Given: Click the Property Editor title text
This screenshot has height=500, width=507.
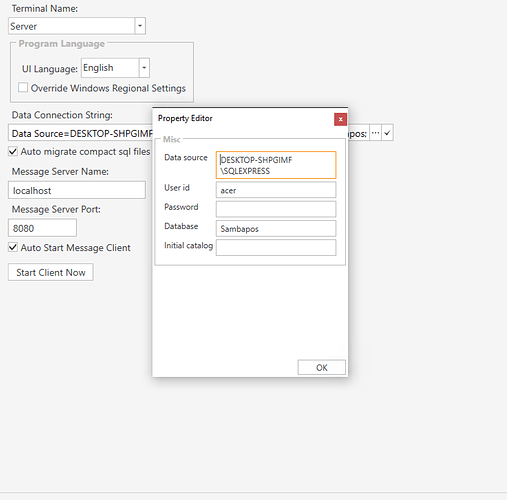Looking at the screenshot, I should [185, 118].
